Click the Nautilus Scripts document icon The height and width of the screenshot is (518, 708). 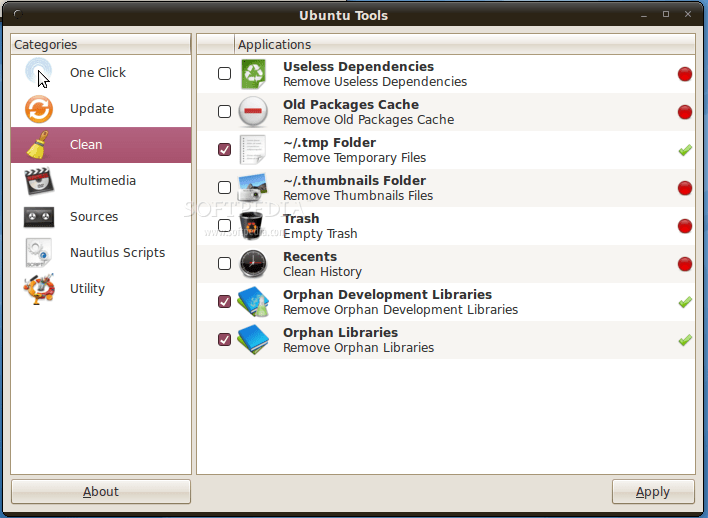(x=38, y=253)
